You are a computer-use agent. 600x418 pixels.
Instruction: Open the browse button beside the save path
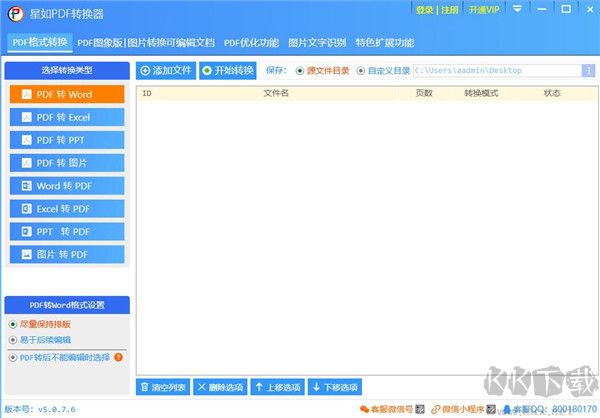[589, 71]
